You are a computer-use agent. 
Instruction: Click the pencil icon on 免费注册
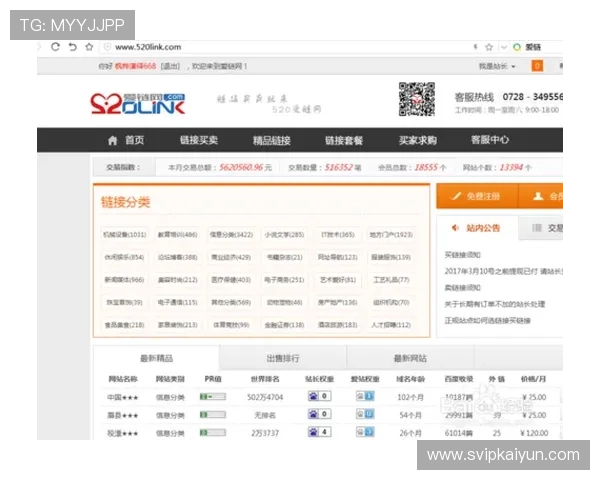point(456,196)
